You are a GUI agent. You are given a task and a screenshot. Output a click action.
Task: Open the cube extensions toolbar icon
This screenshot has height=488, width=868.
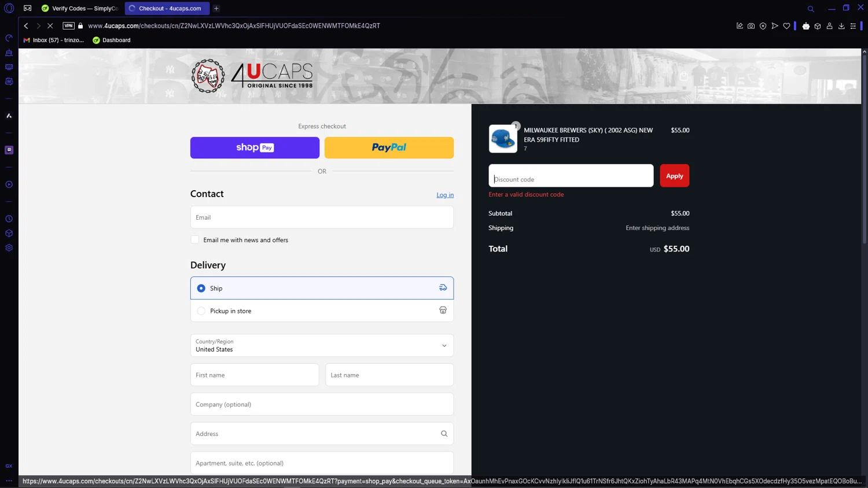click(818, 26)
